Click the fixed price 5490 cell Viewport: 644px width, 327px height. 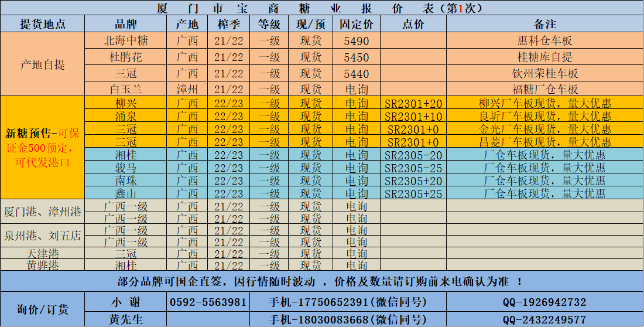click(357, 41)
